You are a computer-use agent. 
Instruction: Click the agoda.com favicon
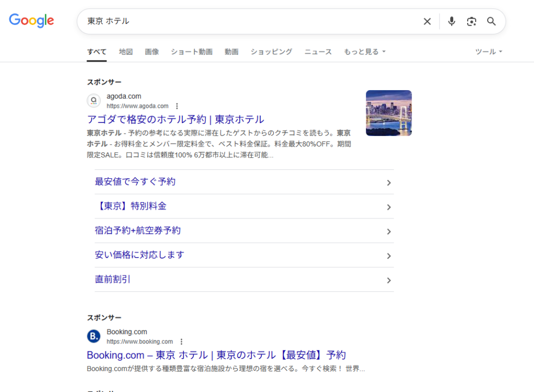(94, 101)
